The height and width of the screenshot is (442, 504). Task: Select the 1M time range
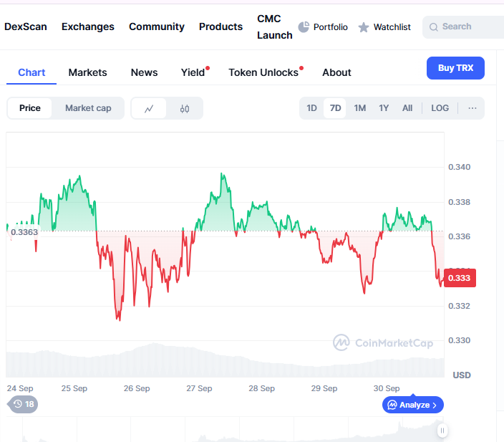(359, 108)
